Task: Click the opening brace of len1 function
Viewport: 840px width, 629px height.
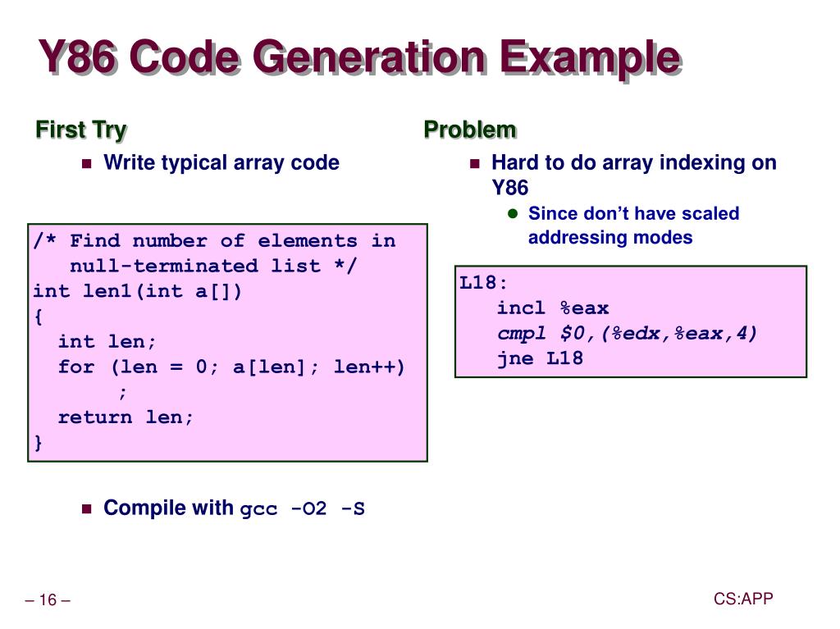Action: tap(38, 317)
